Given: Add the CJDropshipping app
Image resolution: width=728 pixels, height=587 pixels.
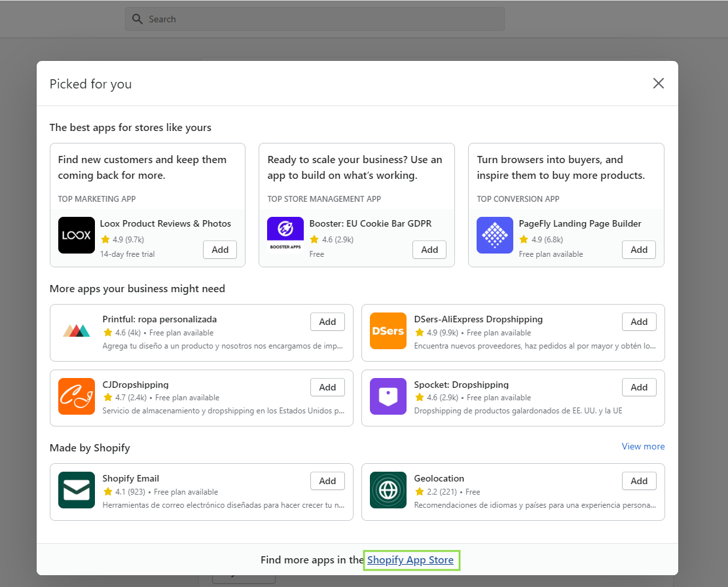Looking at the screenshot, I should [x=327, y=387].
